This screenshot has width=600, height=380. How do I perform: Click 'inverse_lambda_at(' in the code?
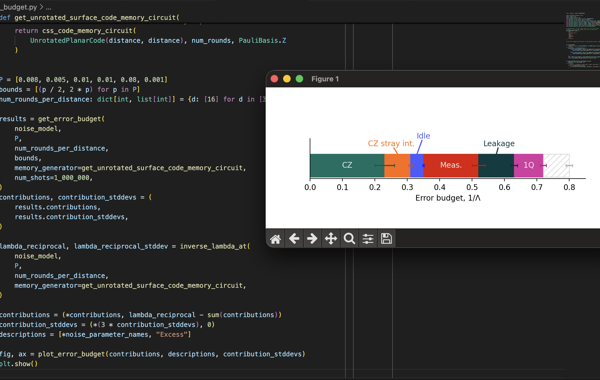(x=215, y=246)
